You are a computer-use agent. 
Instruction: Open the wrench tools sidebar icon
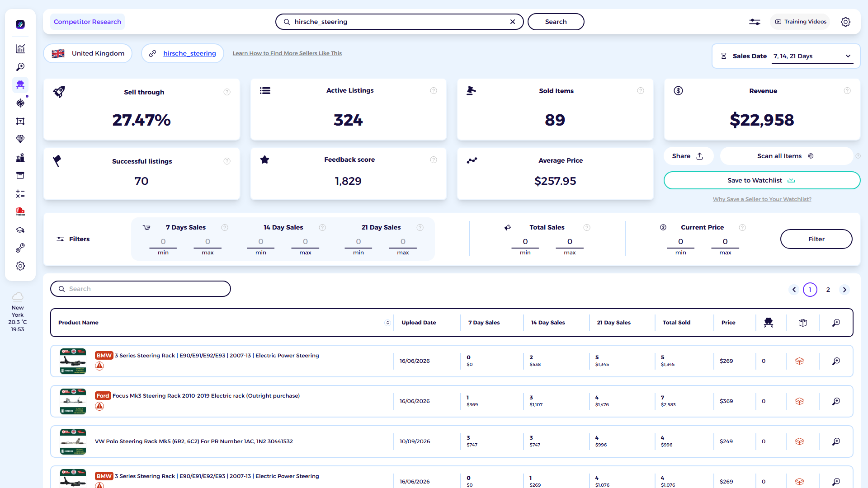pos(20,248)
